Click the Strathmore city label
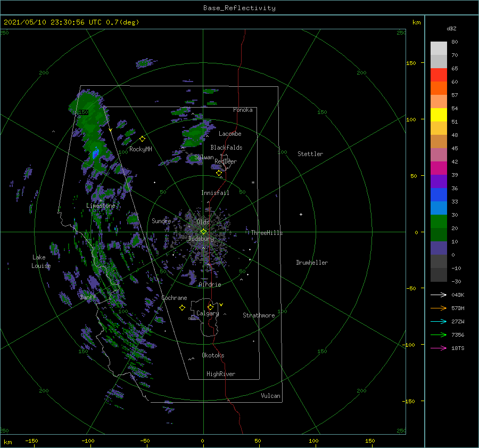 (x=259, y=315)
